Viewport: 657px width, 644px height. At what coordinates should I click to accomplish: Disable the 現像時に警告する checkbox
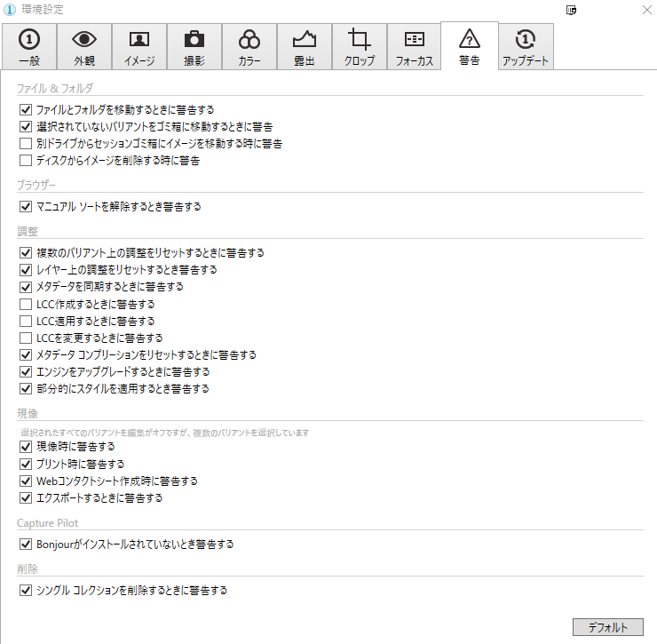point(25,447)
